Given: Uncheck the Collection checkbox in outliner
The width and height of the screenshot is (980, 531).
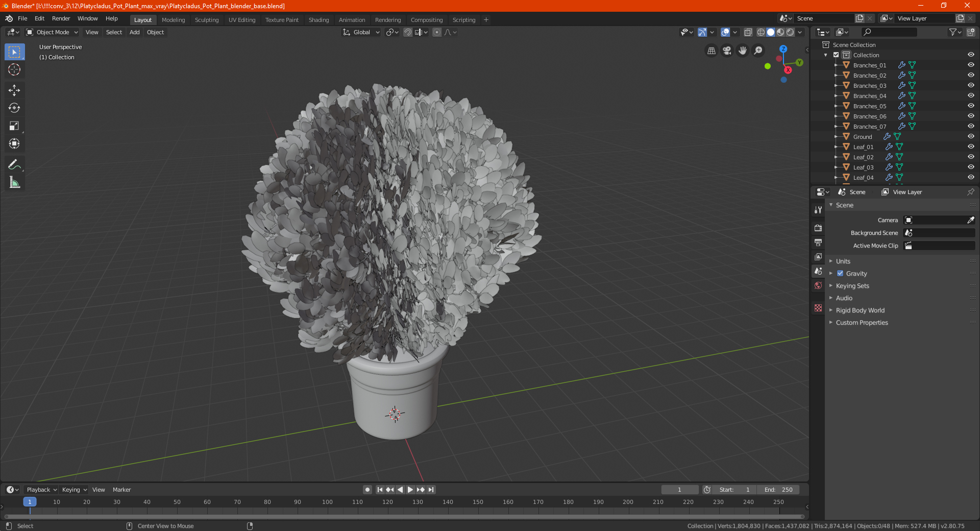Looking at the screenshot, I should [x=836, y=55].
